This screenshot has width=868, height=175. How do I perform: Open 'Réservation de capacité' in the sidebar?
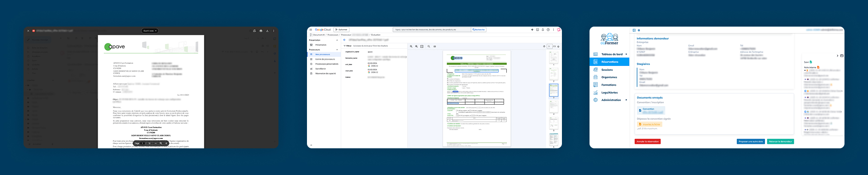(x=325, y=74)
